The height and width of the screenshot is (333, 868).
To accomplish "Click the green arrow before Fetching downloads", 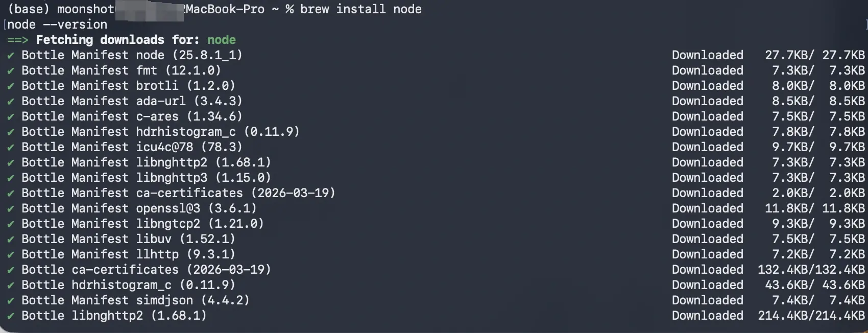I will click(17, 40).
